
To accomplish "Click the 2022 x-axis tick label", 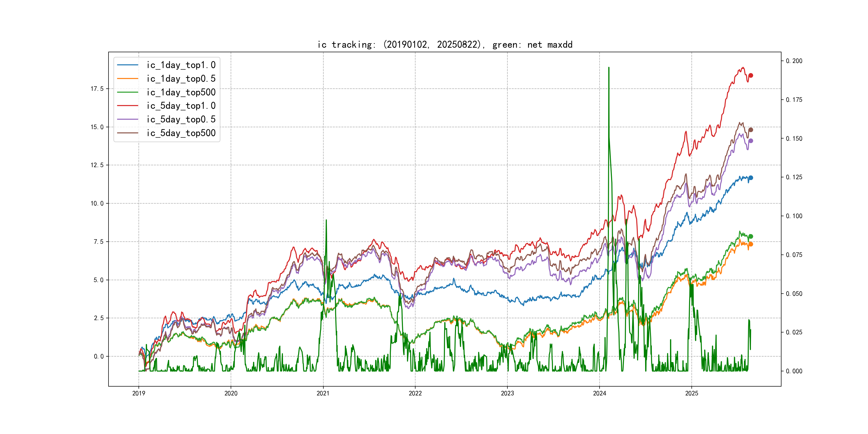I will coord(415,393).
